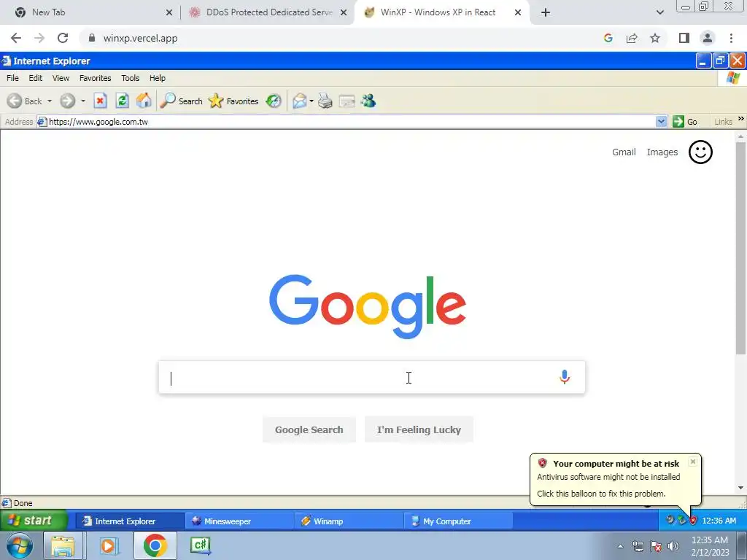Switch to My Computer in XP taskbar

[458, 521]
